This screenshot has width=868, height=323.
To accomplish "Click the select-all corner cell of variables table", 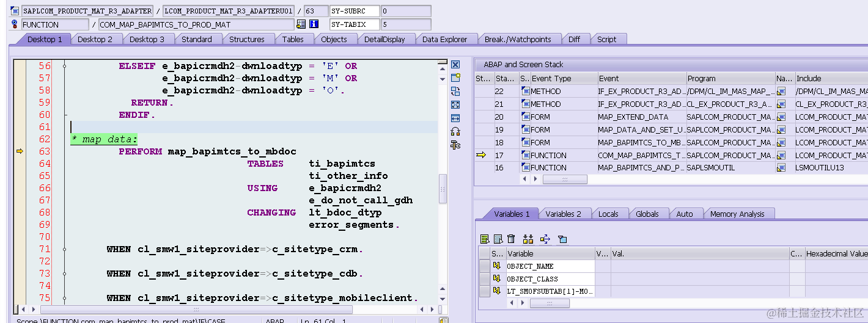I will (x=484, y=253).
